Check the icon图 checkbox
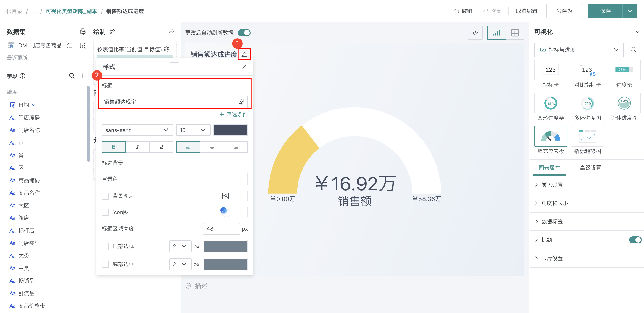The image size is (644, 313). point(105,212)
